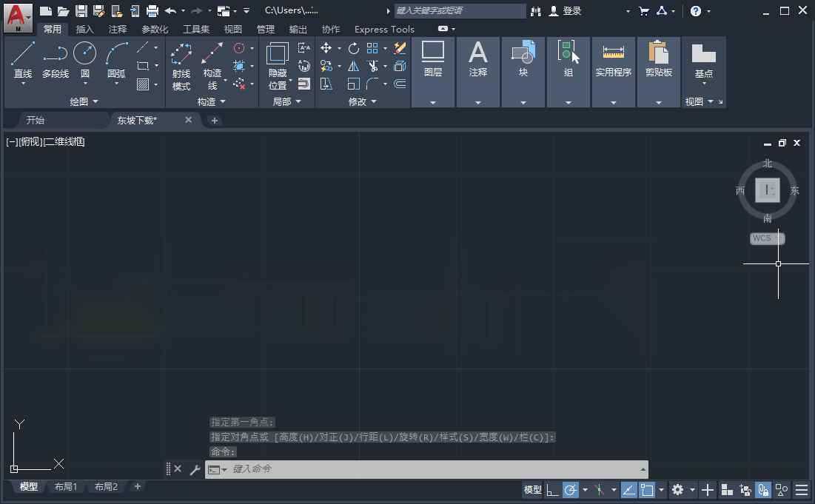
Task: Choose the Hatch fill tool icon
Action: [x=143, y=84]
